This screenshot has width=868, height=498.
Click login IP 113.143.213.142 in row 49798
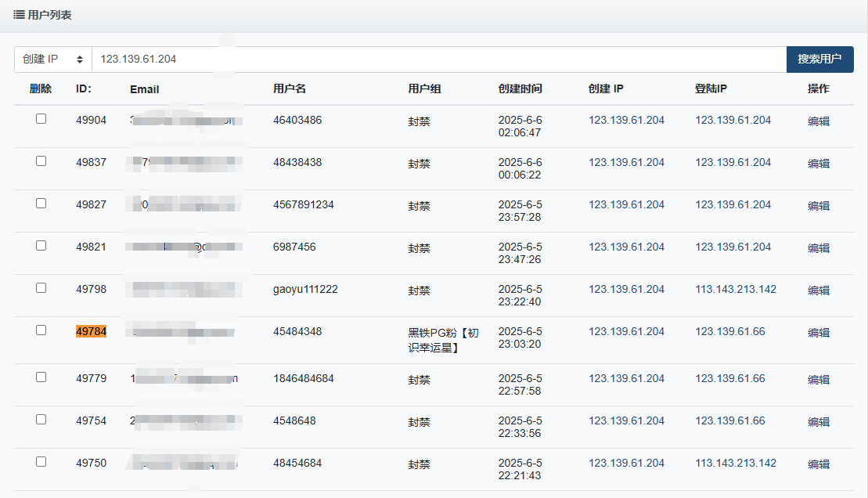point(736,289)
